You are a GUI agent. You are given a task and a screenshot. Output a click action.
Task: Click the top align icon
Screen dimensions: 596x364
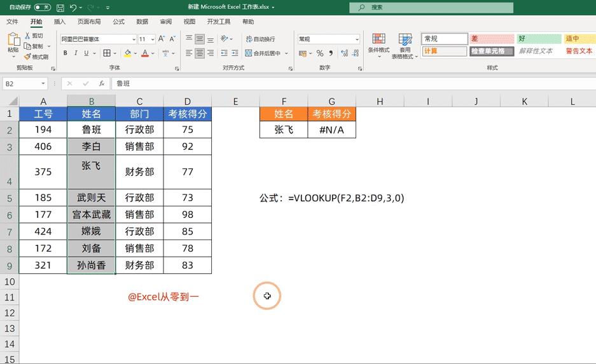(x=189, y=39)
